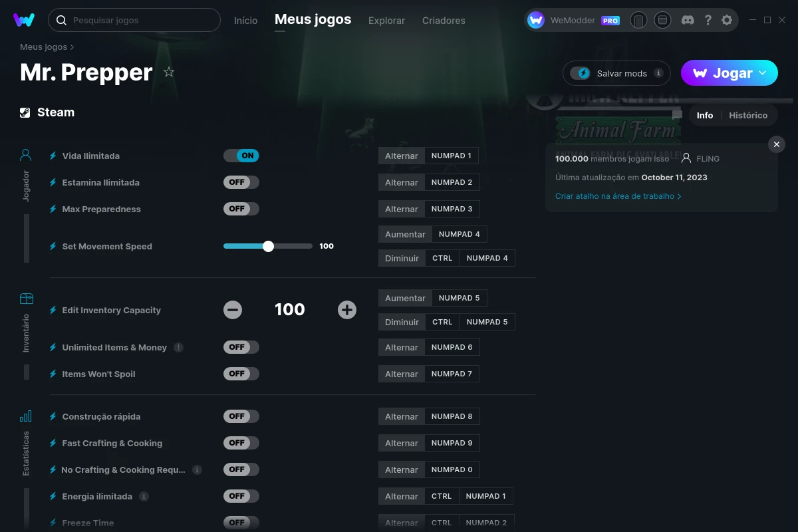
Task: Enable Fast Crafting & Cooking toggle
Action: [x=241, y=443]
